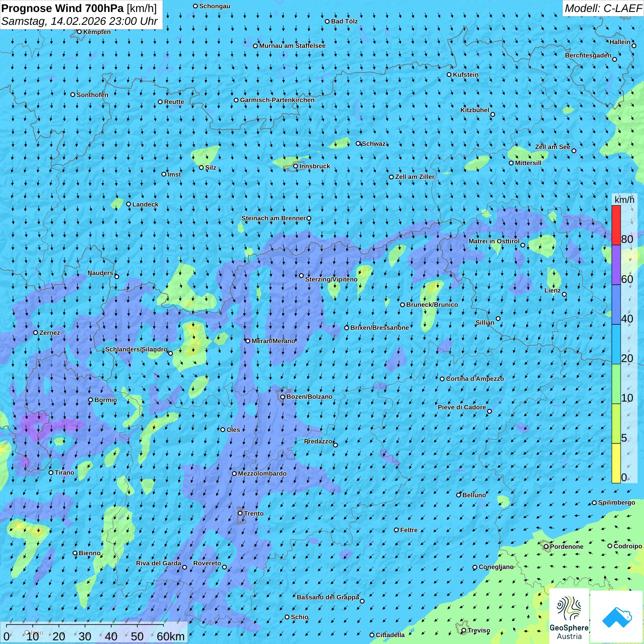Image resolution: width=644 pixels, height=644 pixels.
Task: Select the Bormio label
Action: [105, 400]
